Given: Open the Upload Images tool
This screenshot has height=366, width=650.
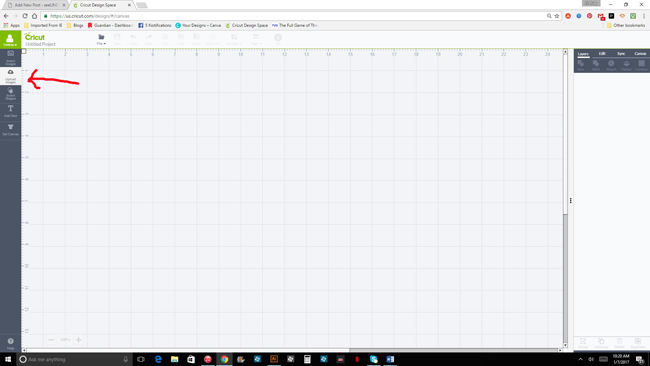Looking at the screenshot, I should pos(10,76).
